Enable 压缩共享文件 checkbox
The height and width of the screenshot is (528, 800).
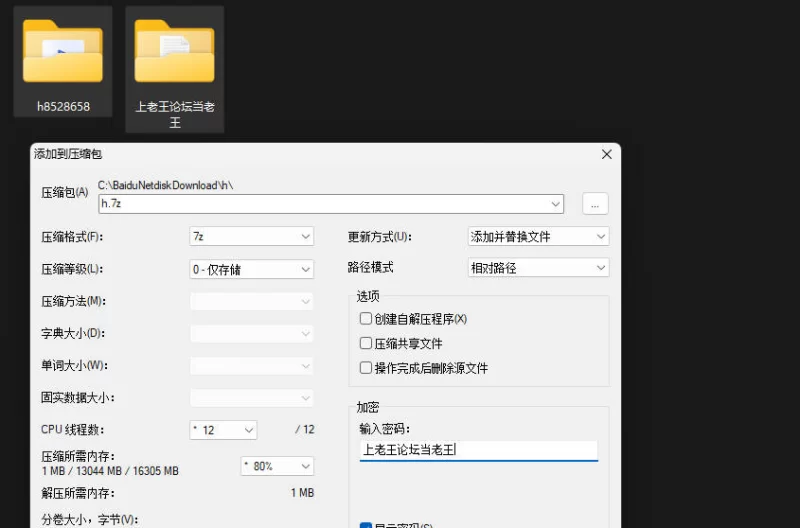365,343
